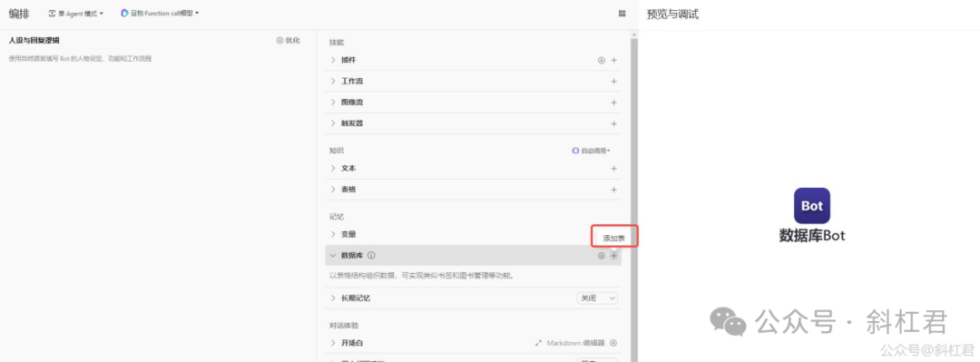Expand the 变量 section
The image size is (980, 362).
[x=333, y=234]
